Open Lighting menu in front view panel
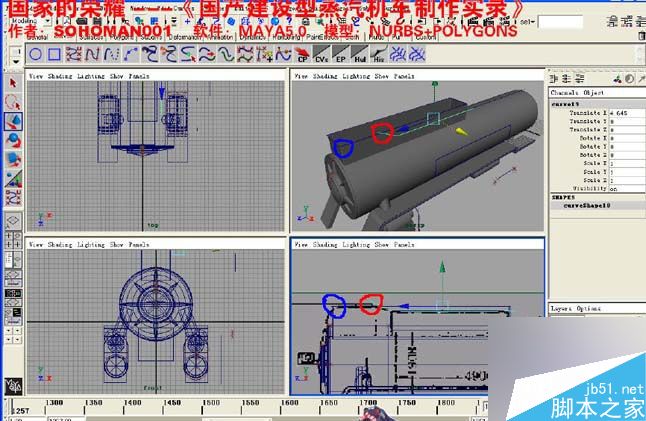The width and height of the screenshot is (646, 421). pyautogui.click(x=91, y=245)
